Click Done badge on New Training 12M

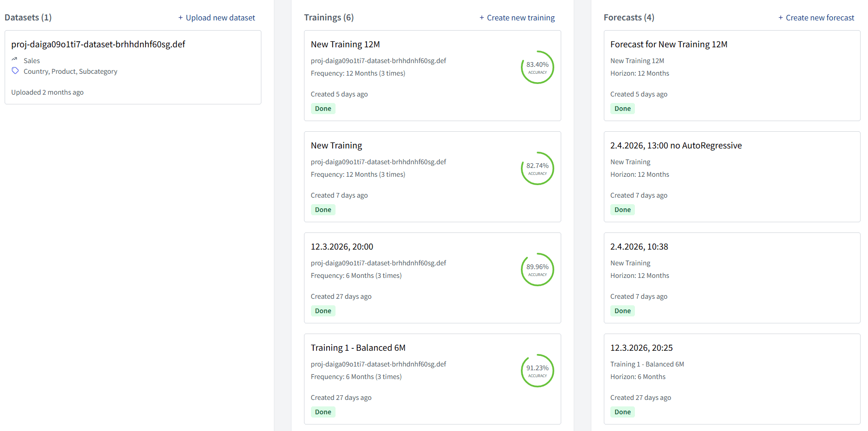tap(323, 109)
